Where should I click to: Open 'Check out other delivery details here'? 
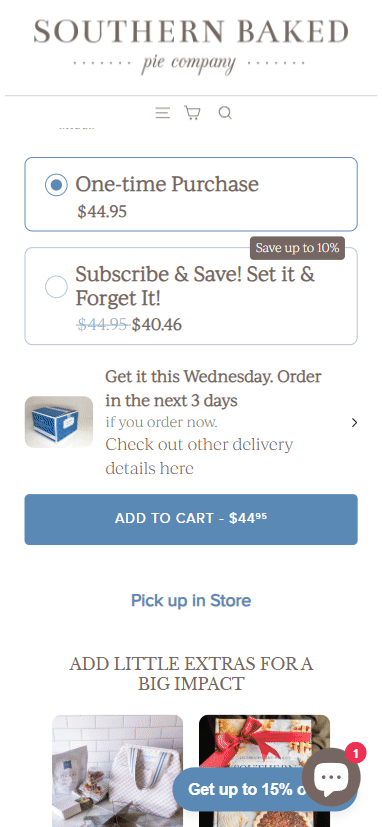pyautogui.click(x=199, y=456)
